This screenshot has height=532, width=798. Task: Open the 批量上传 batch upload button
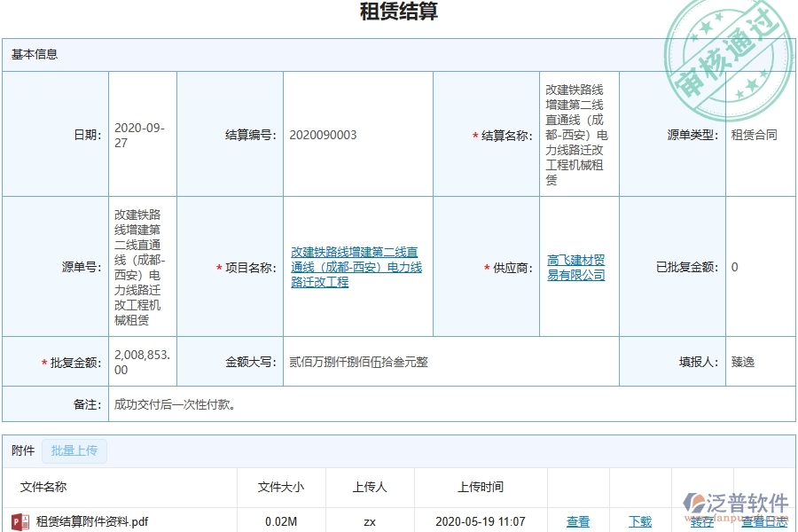click(74, 451)
